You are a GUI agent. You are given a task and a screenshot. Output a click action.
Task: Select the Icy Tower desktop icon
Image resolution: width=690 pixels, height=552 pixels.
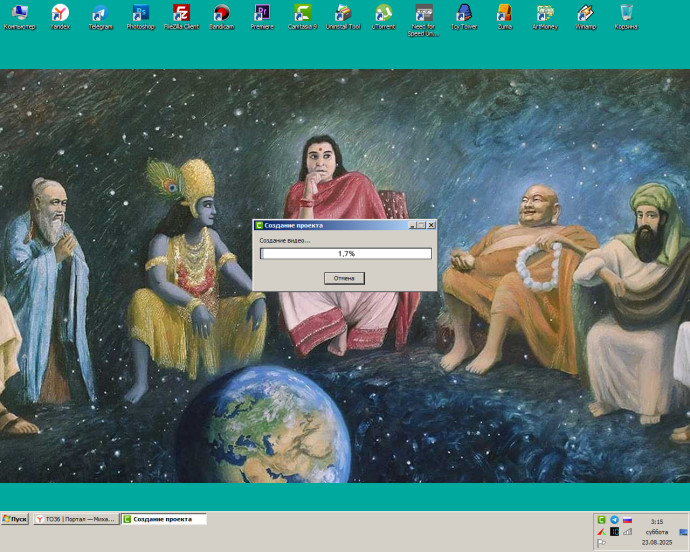coord(464,17)
